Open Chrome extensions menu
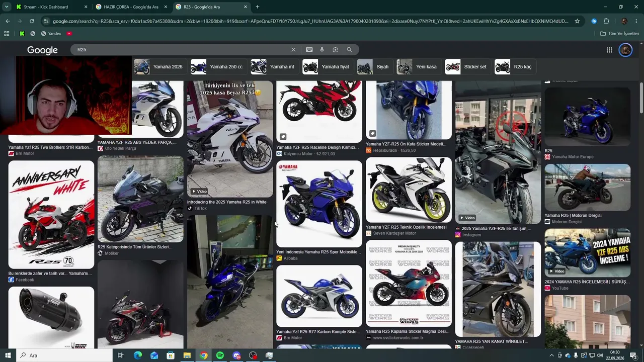644x362 pixels. click(x=606, y=21)
